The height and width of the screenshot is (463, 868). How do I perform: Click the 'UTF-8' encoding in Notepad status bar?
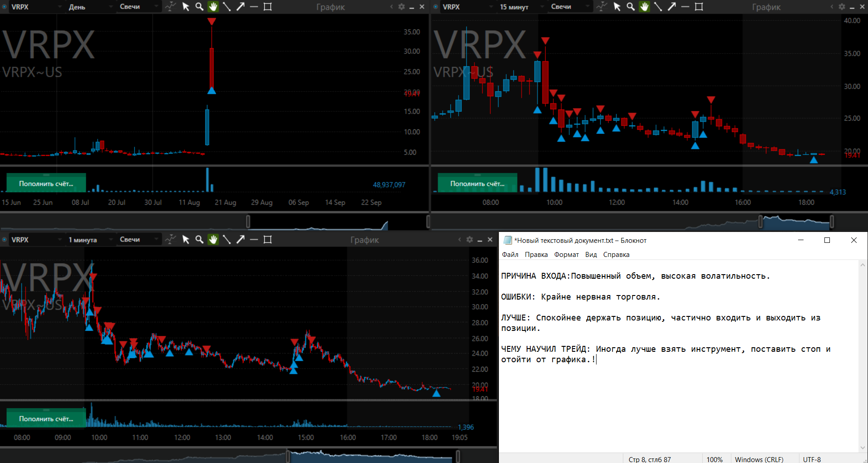[x=812, y=459]
